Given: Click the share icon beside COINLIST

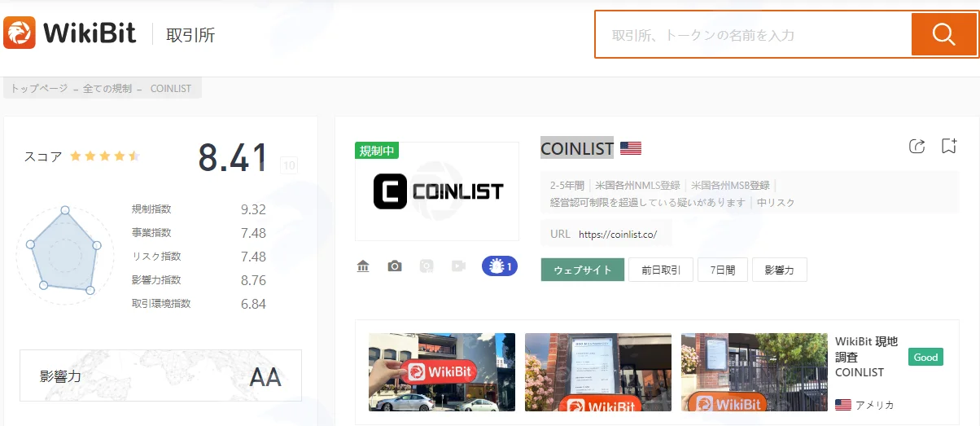Looking at the screenshot, I should [917, 147].
